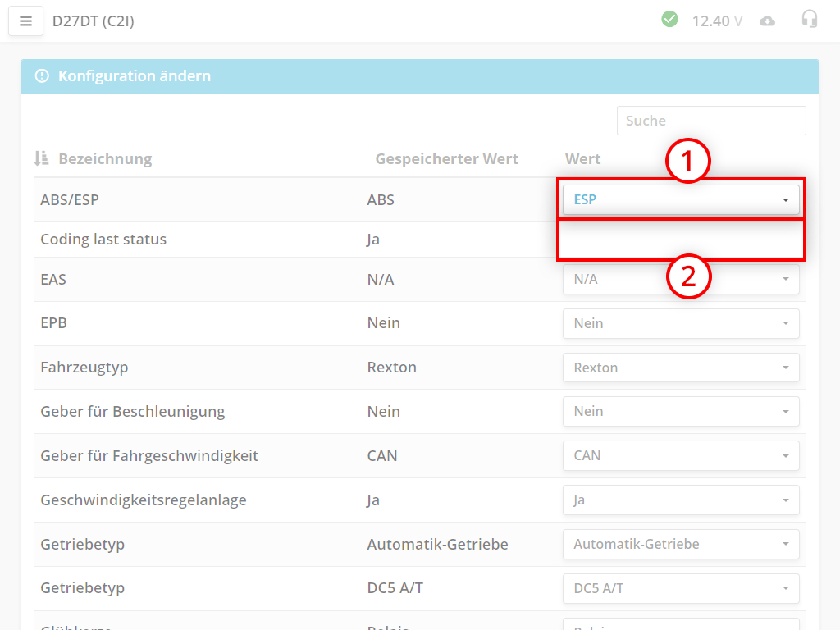The image size is (840, 630).
Task: Click the Wert column header
Action: click(x=582, y=158)
